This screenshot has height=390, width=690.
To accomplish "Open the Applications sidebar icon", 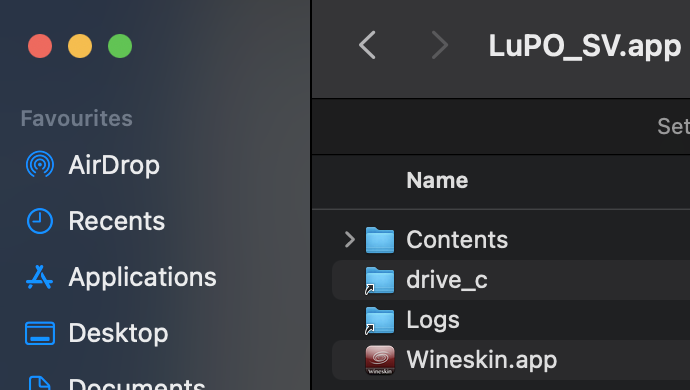I will coord(40,277).
